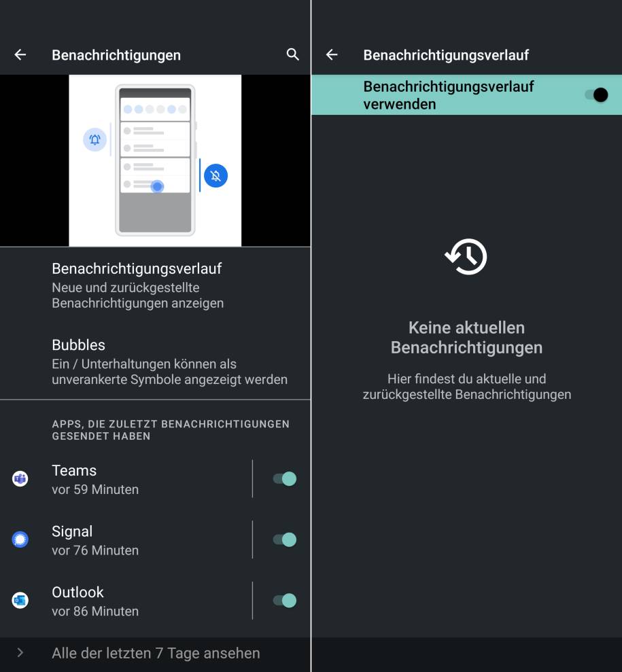Open the Bubbles settings entry
This screenshot has height=672, width=622.
click(x=155, y=361)
